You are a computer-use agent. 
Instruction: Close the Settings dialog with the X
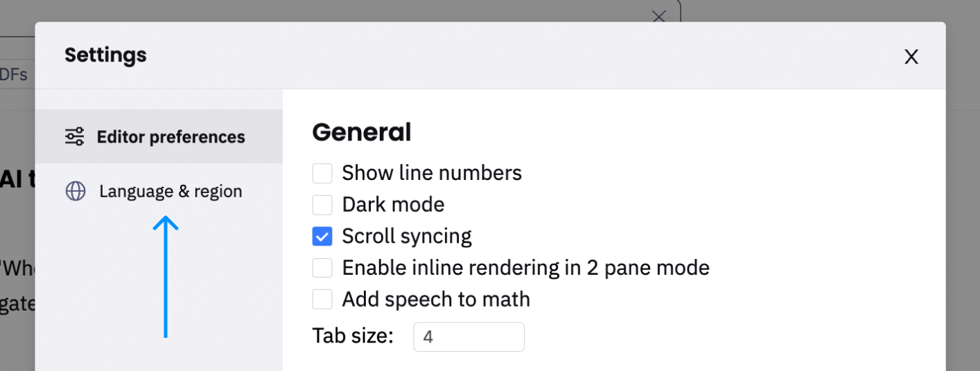(911, 57)
